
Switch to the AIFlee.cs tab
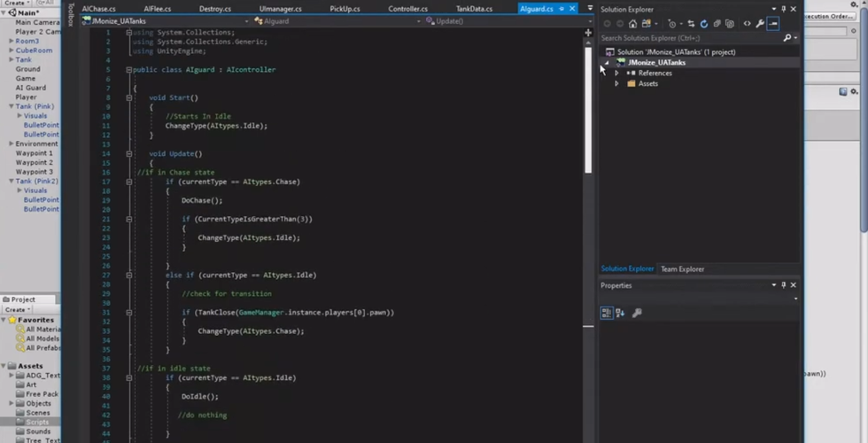click(158, 9)
